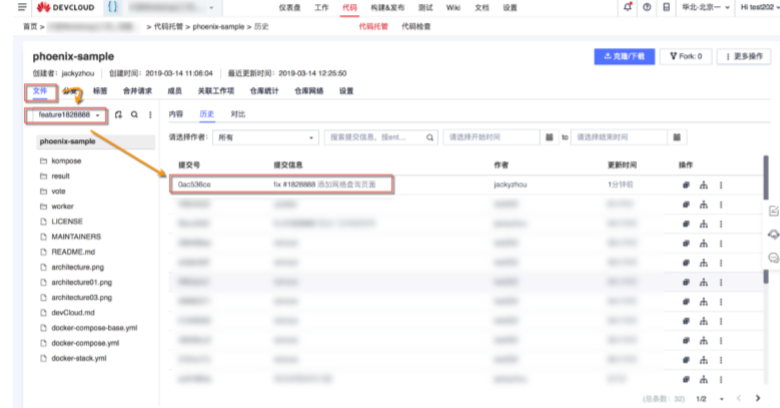Screen dimensions: 780x408
Task: Click the chat bubble icon on right edge
Action: (774, 257)
